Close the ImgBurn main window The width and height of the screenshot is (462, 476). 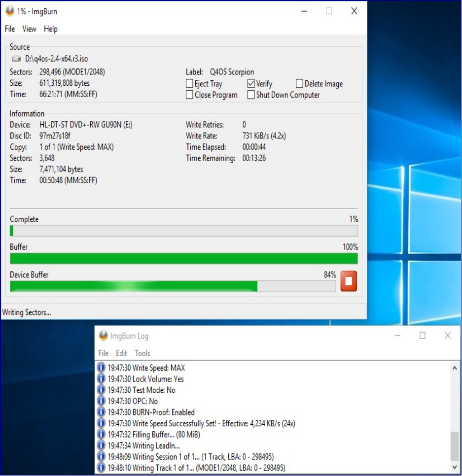click(x=354, y=11)
